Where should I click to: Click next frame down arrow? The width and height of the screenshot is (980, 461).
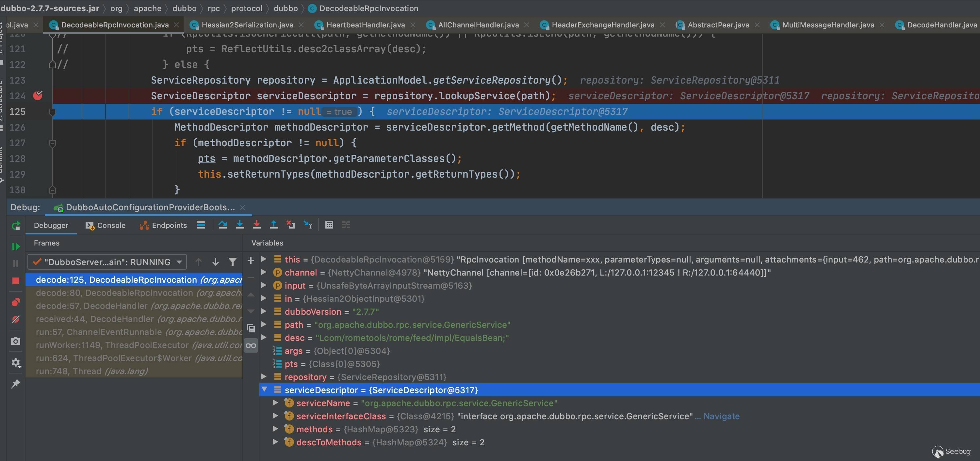click(x=215, y=262)
